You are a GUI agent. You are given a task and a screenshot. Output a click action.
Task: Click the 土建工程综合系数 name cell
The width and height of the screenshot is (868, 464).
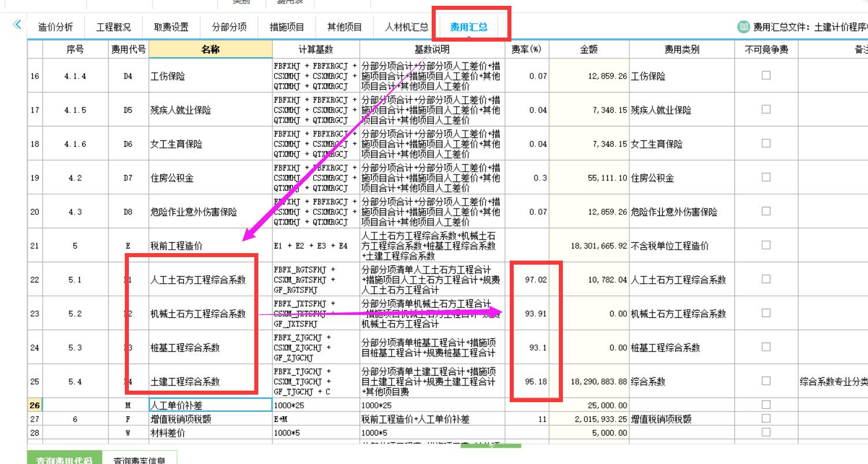[x=210, y=381]
